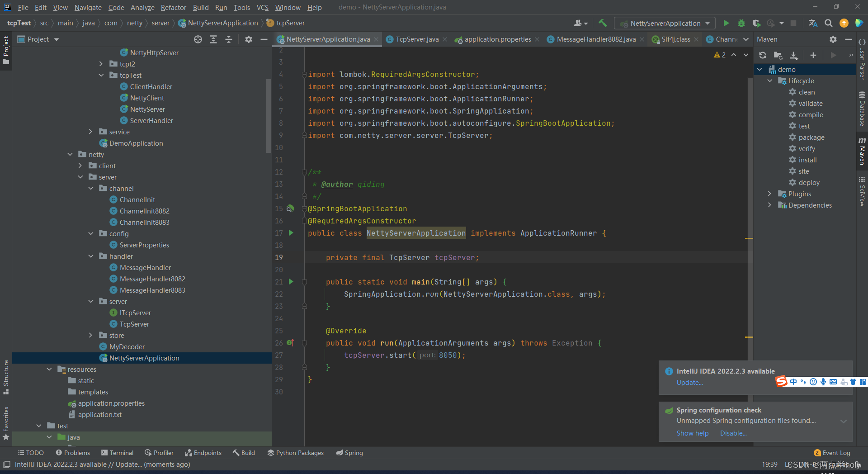Image resolution: width=868 pixels, height=474 pixels.
Task: Open Structure tool window sidebar tab
Action: tap(6, 377)
